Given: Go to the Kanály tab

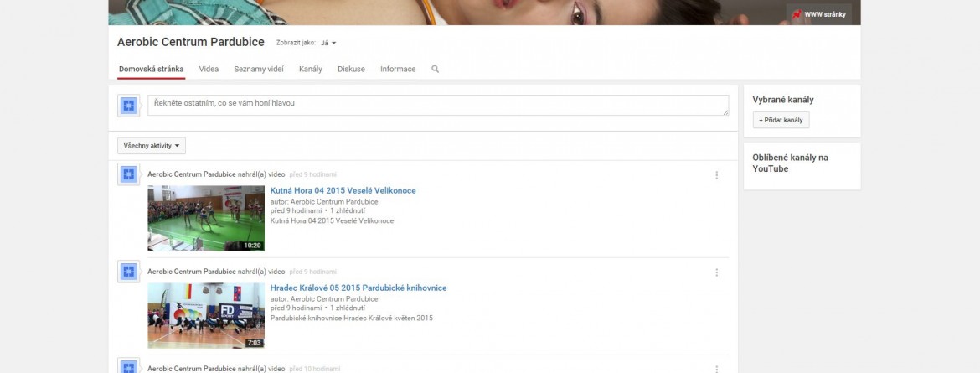Looking at the screenshot, I should [x=311, y=69].
